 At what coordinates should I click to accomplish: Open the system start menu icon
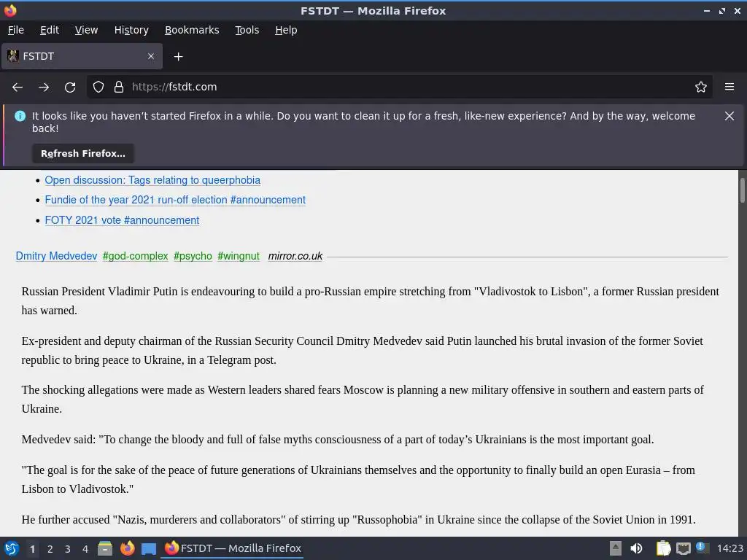(x=12, y=548)
